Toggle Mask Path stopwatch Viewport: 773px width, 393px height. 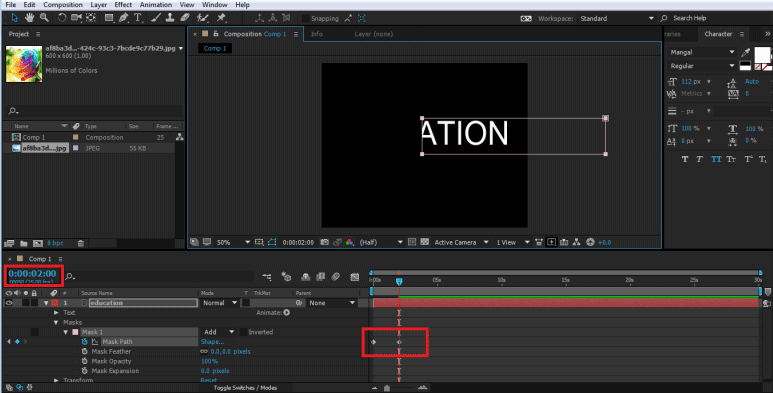(x=85, y=342)
